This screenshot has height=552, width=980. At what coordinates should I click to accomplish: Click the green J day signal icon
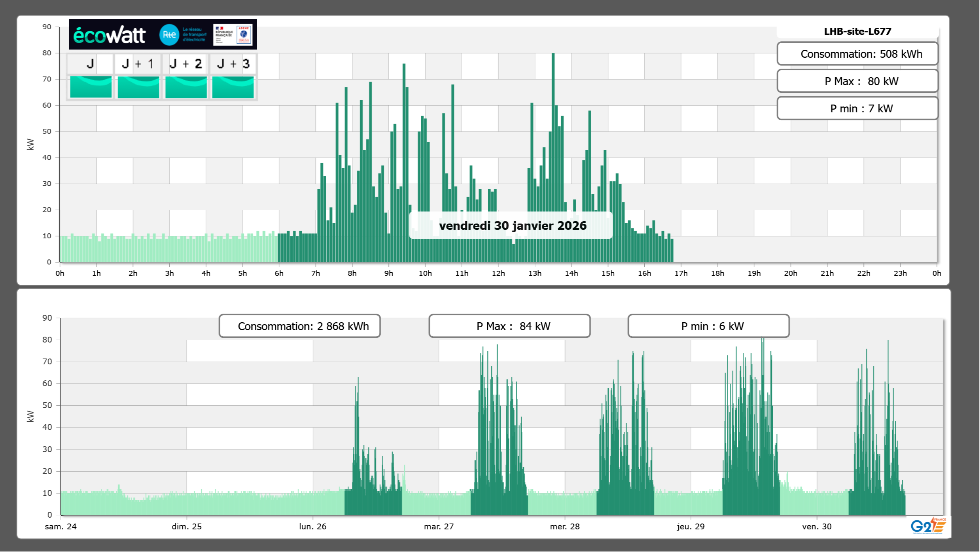pyautogui.click(x=91, y=87)
